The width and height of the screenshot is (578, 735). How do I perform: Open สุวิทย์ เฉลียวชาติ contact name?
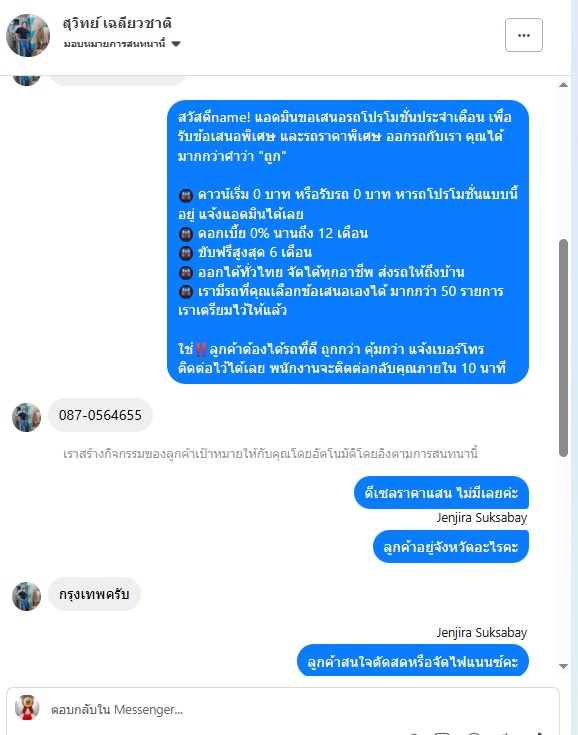[117, 23]
